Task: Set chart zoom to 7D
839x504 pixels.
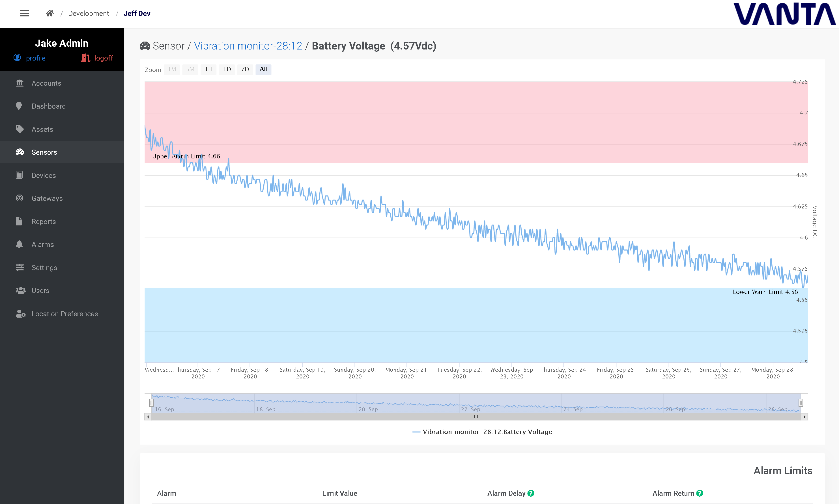Action: click(x=245, y=69)
